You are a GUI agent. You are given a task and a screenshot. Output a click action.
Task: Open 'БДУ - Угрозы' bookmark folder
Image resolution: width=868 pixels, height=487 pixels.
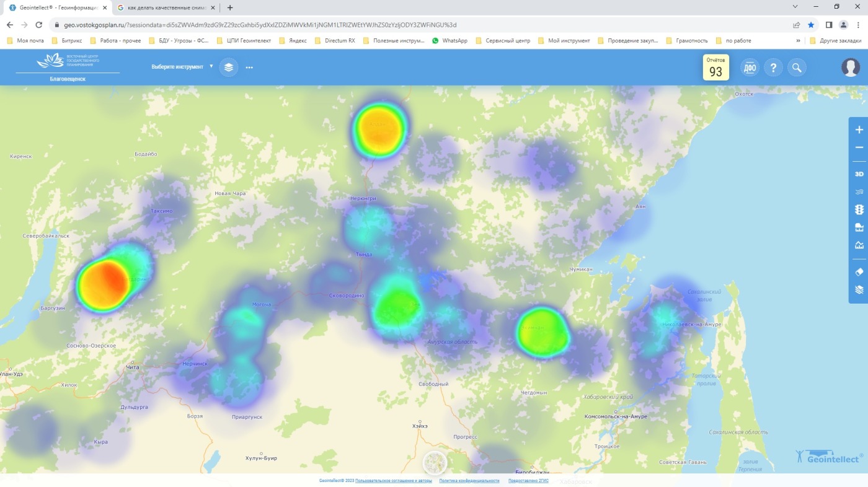click(179, 41)
